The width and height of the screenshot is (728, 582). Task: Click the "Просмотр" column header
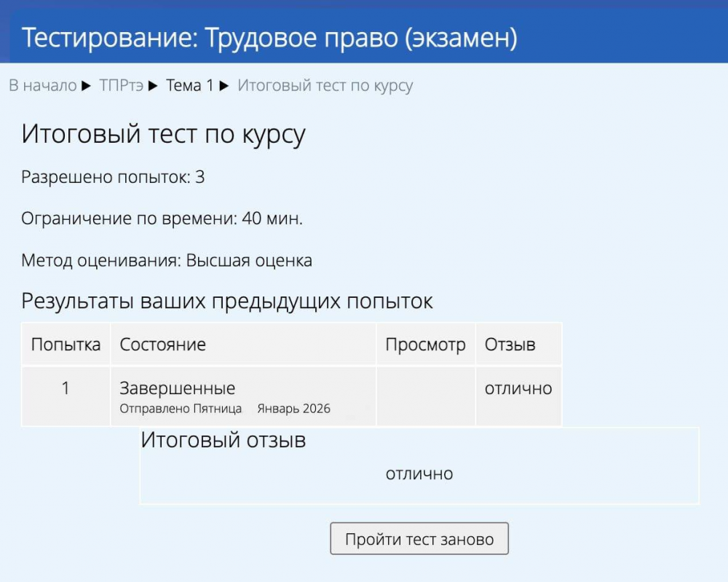(425, 345)
